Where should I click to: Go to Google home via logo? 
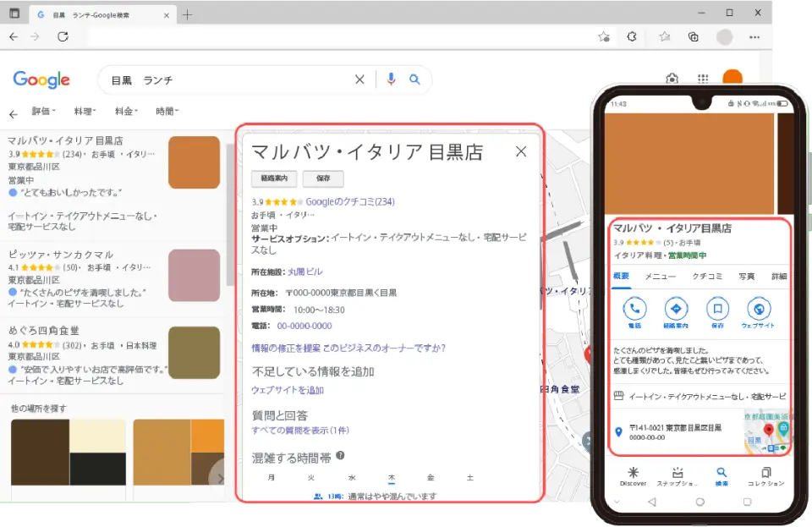[x=41, y=80]
